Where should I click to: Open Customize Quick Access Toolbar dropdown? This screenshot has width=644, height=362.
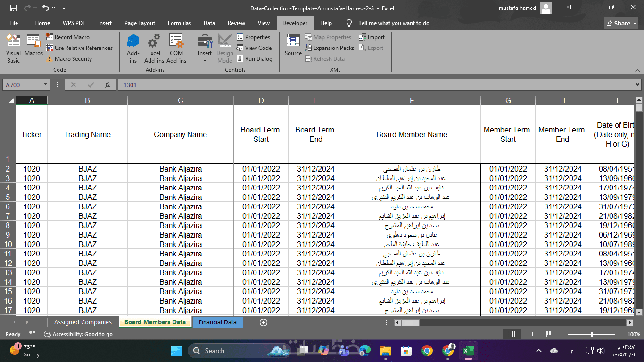(64, 8)
